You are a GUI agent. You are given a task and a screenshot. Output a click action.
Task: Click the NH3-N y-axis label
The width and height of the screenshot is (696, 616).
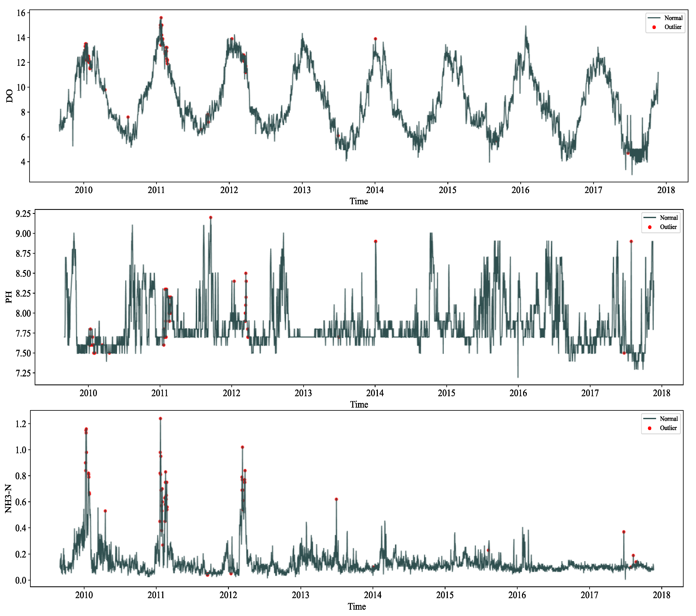8,498
